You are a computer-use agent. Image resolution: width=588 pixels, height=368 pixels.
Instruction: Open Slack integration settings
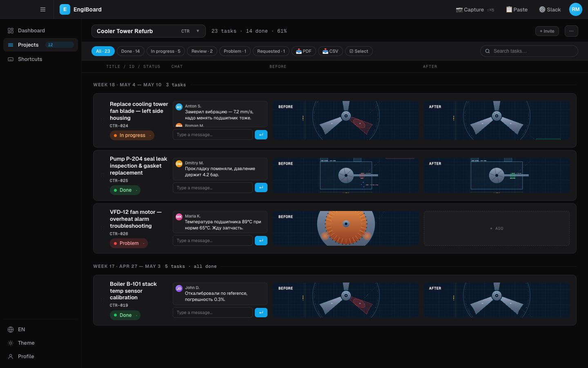(x=550, y=9)
